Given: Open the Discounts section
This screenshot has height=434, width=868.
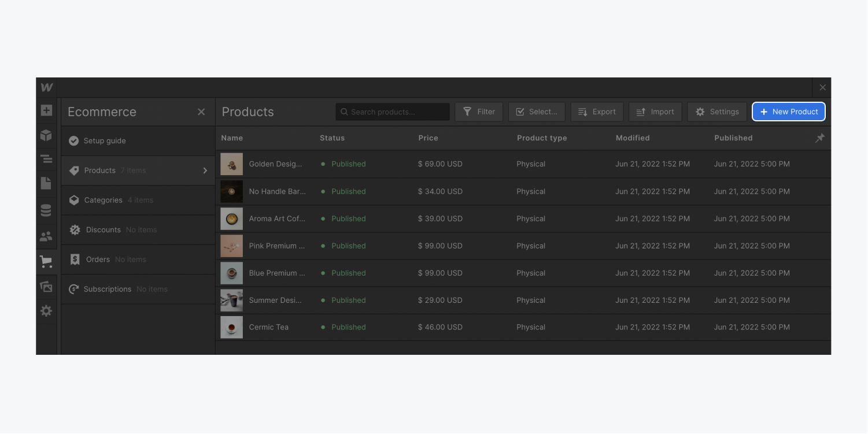Looking at the screenshot, I should point(138,229).
